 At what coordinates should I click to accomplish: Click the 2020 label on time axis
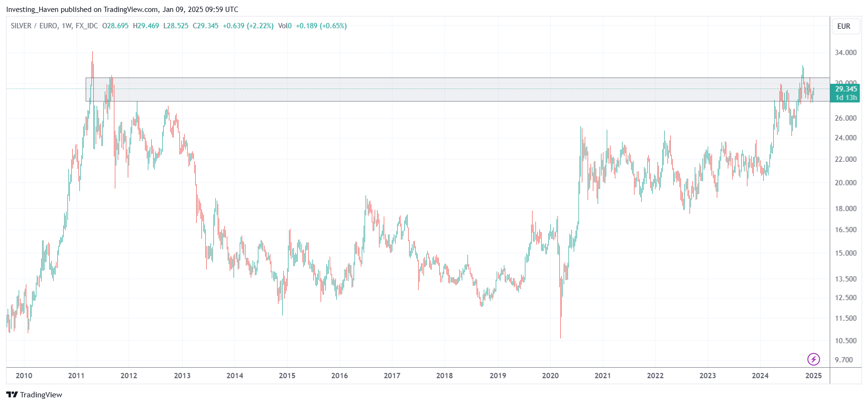550,376
